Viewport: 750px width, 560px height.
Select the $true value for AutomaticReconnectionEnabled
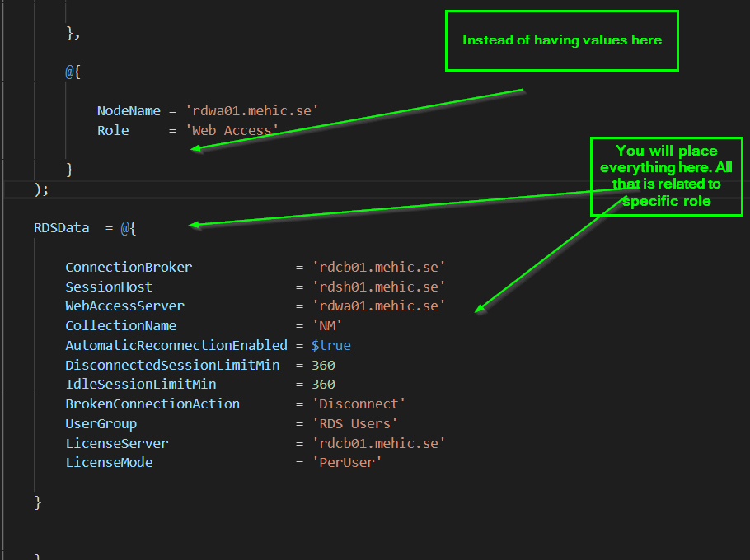click(330, 345)
